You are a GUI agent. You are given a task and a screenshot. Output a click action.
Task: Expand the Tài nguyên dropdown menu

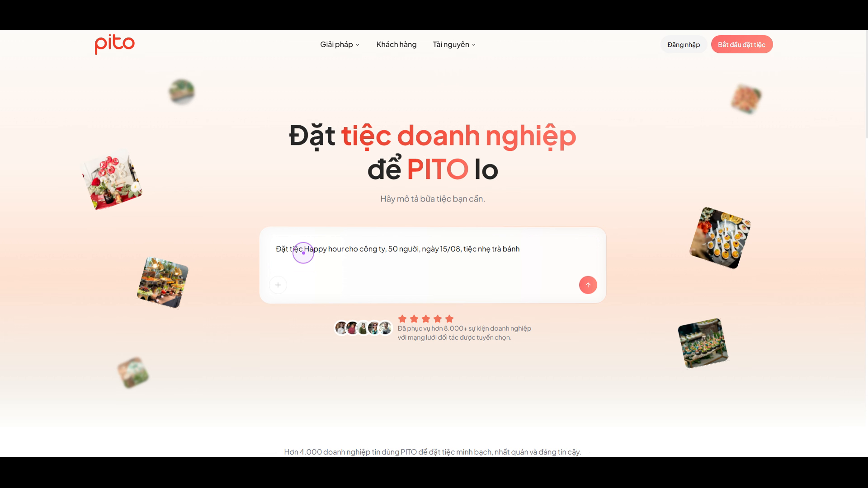454,44
